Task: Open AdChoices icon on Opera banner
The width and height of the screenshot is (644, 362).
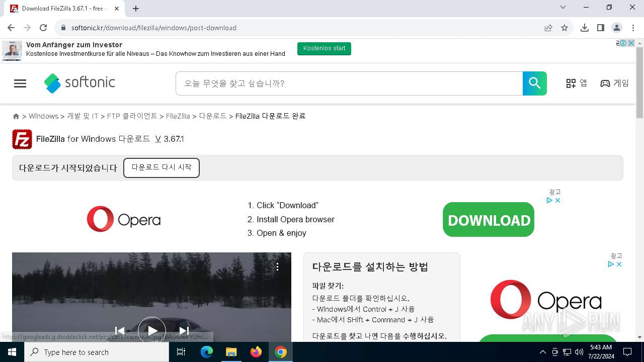Action: (x=550, y=201)
